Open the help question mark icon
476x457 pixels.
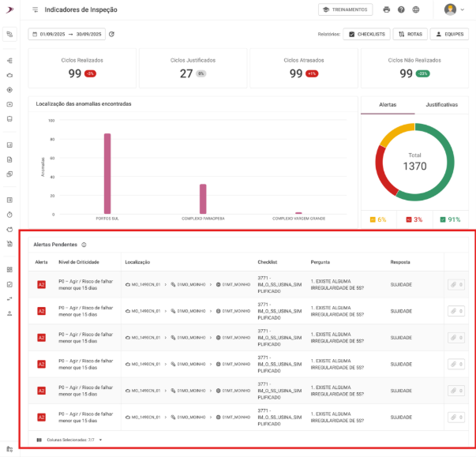click(x=401, y=9)
